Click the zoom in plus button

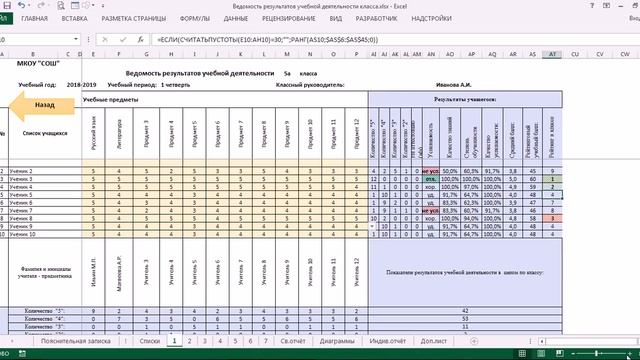click(629, 353)
